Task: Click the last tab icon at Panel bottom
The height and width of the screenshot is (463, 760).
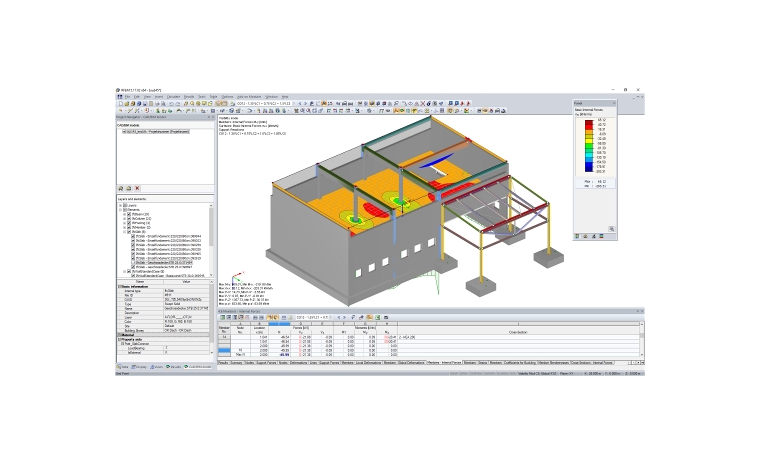Action: tap(601, 236)
